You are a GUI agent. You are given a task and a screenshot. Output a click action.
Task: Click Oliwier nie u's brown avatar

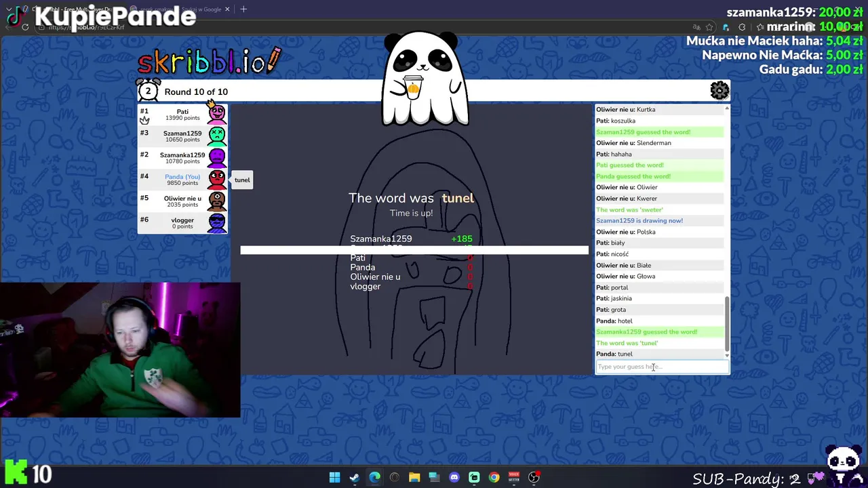click(x=217, y=201)
